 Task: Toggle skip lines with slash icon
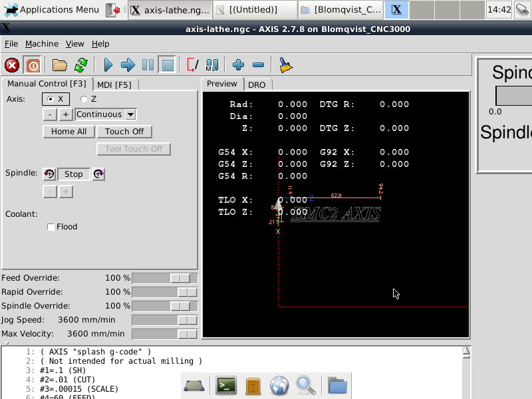[x=192, y=65]
